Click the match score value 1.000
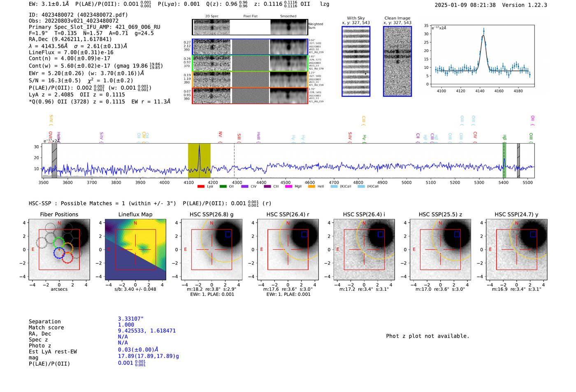Image resolution: width=576 pixels, height=392 pixels. point(126,325)
